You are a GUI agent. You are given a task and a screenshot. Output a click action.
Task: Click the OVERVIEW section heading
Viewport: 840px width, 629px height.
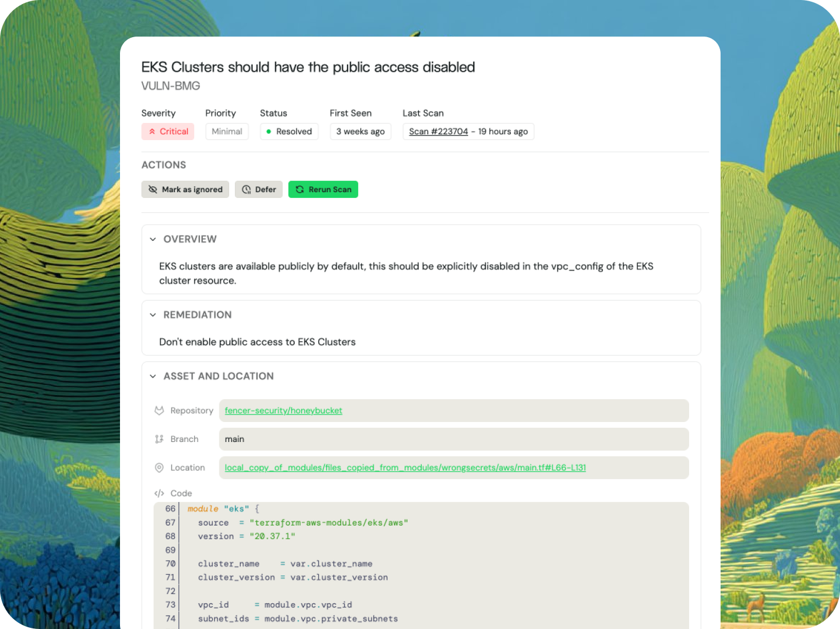[190, 239]
